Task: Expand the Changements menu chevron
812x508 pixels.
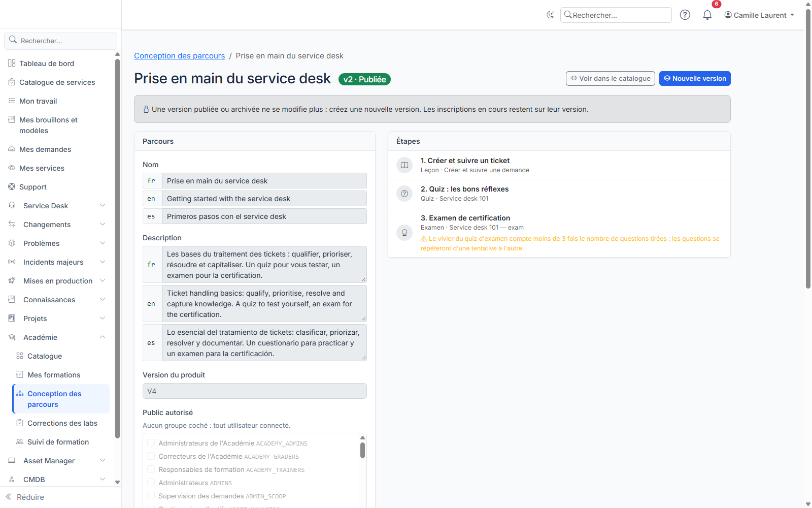Action: click(103, 224)
